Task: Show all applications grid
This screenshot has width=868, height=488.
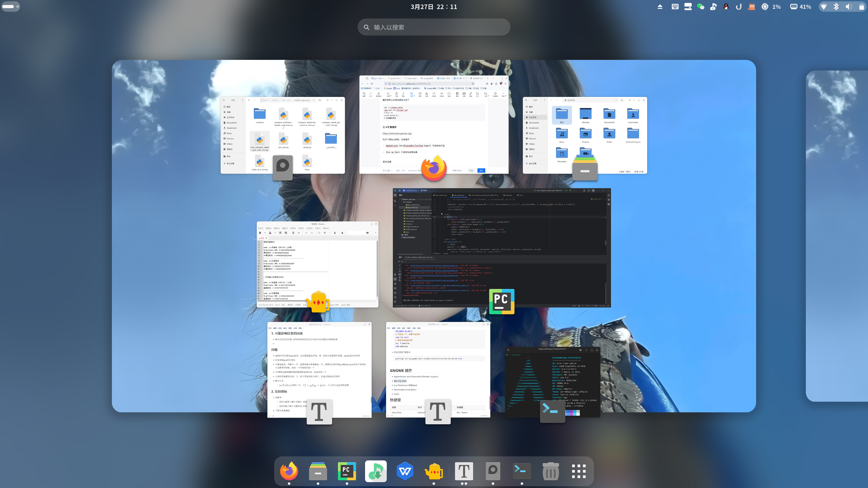Action: point(579,471)
